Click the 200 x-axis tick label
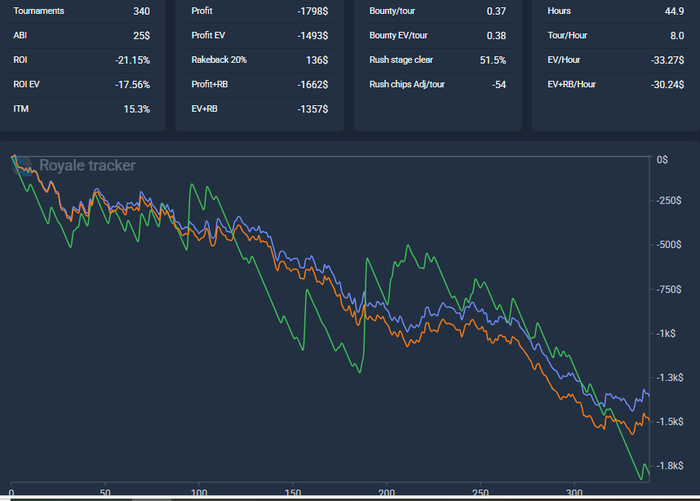 tap(387, 492)
